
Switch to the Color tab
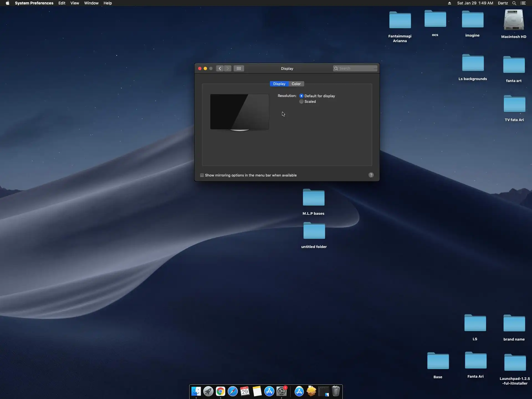296,84
